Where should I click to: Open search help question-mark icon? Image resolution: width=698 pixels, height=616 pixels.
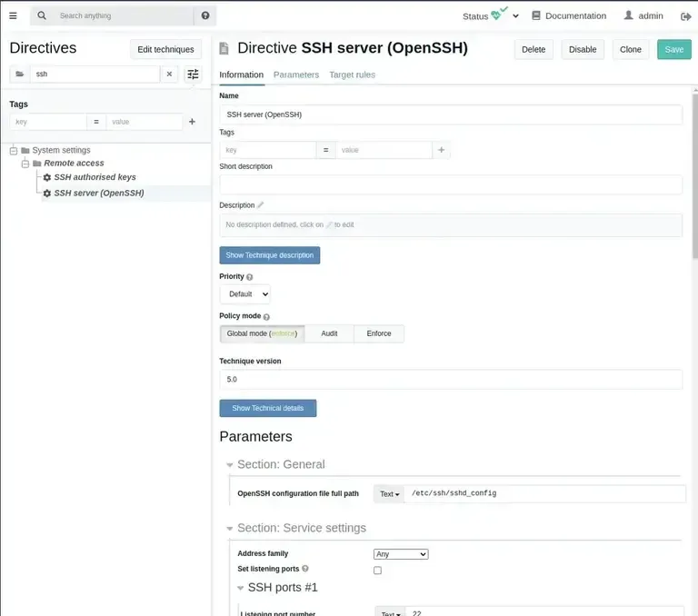point(205,15)
